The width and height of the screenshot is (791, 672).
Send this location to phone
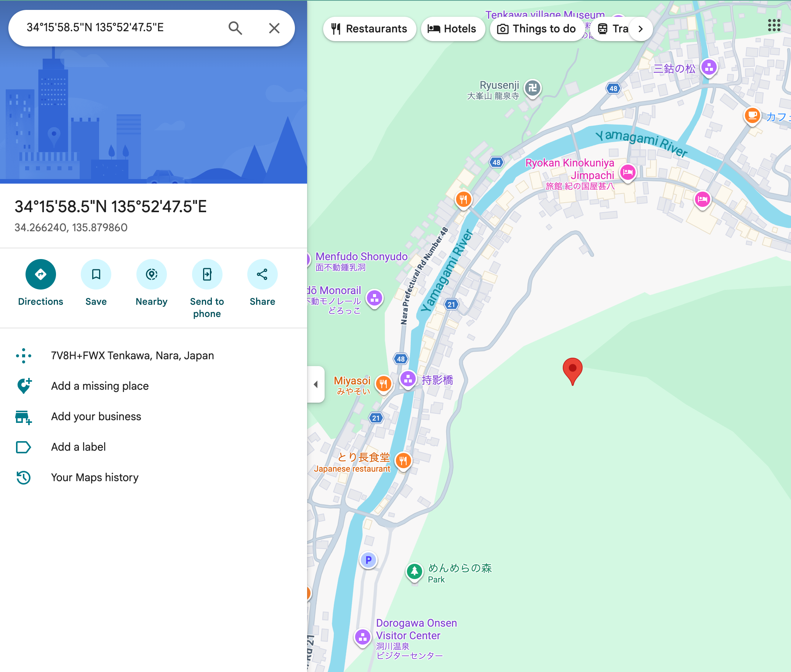point(207,274)
